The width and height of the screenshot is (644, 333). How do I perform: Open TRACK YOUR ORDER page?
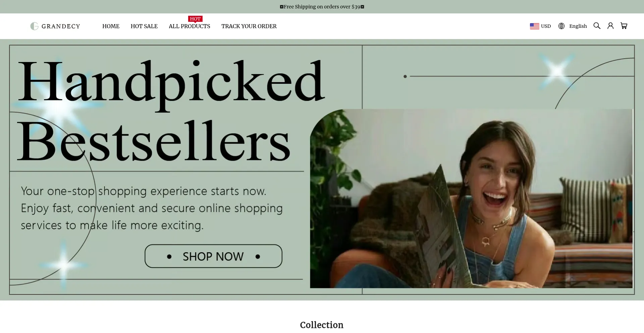[249, 26]
